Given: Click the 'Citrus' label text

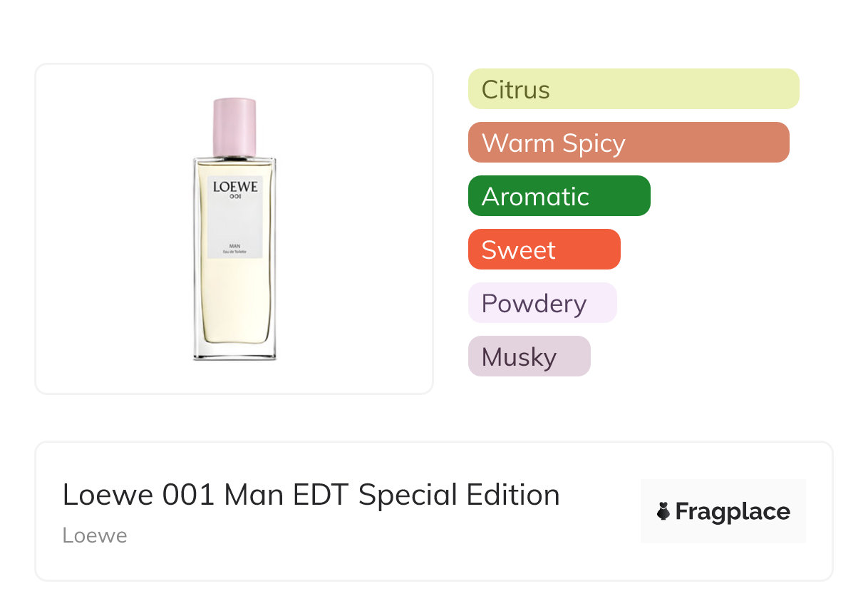Looking at the screenshot, I should (x=516, y=90).
